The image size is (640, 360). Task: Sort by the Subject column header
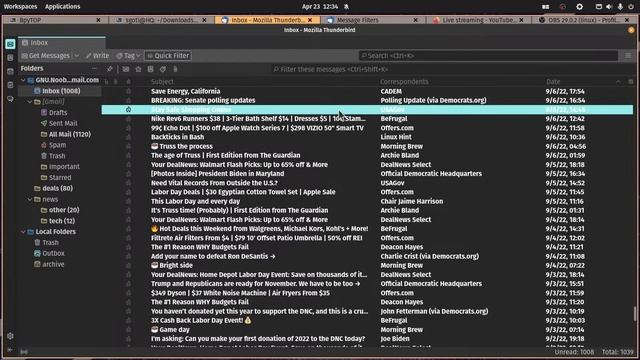162,82
